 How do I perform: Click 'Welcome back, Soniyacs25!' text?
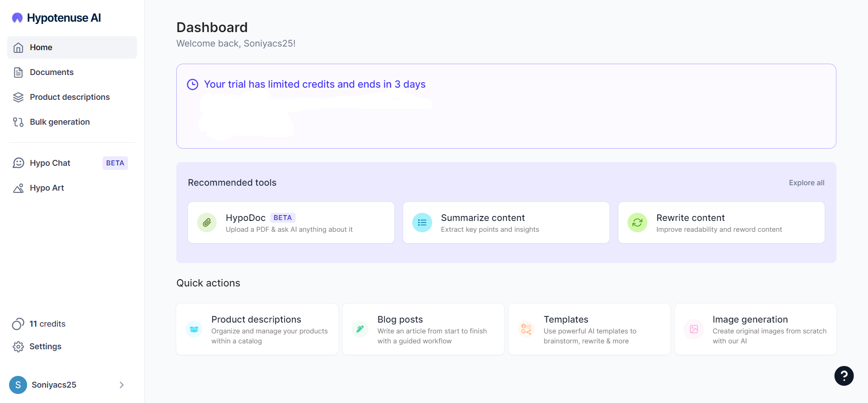click(x=236, y=43)
